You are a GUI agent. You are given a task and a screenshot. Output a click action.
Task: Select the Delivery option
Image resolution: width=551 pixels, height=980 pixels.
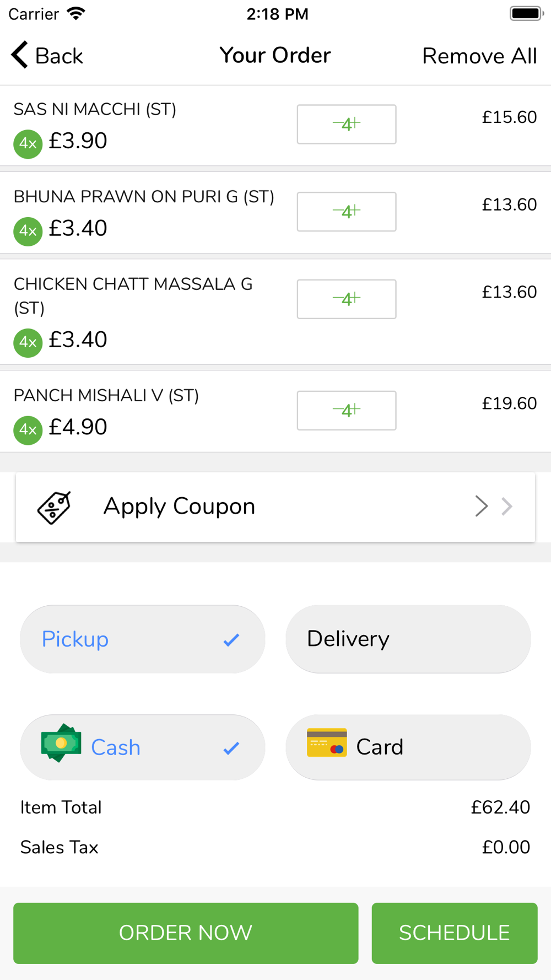click(408, 639)
